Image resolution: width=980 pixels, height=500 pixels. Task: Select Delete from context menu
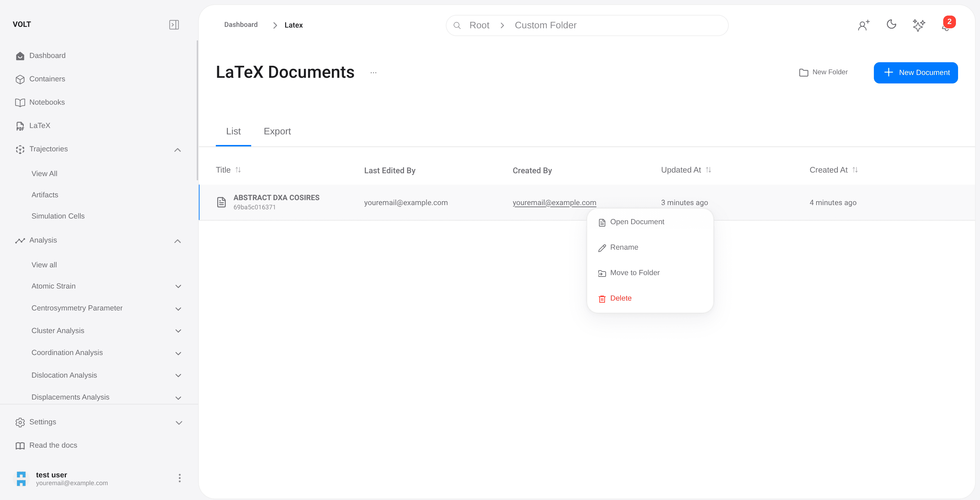tap(620, 298)
